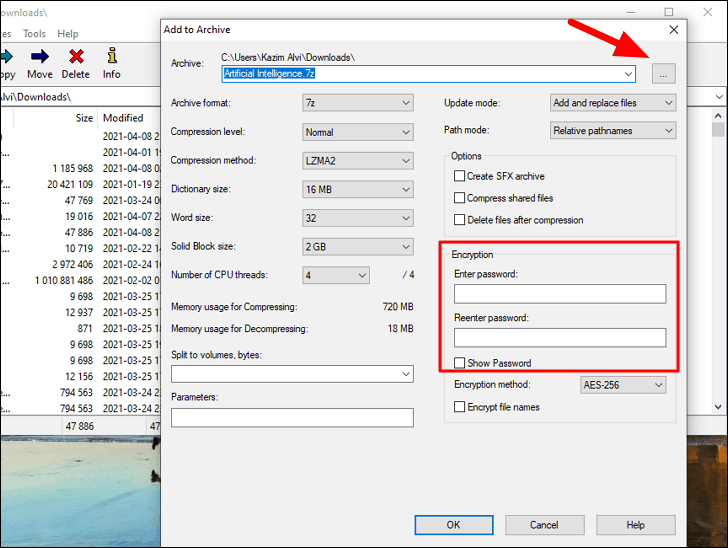The width and height of the screenshot is (728, 548).
Task: Click the red Delete icon in the 7-Zip toolbar
Action: coord(76,57)
